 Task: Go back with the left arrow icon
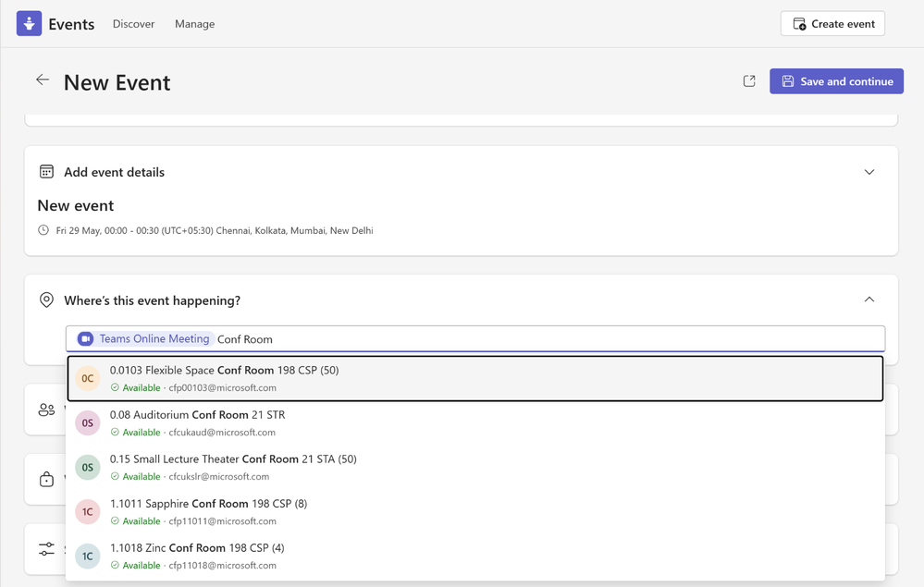[x=43, y=80]
